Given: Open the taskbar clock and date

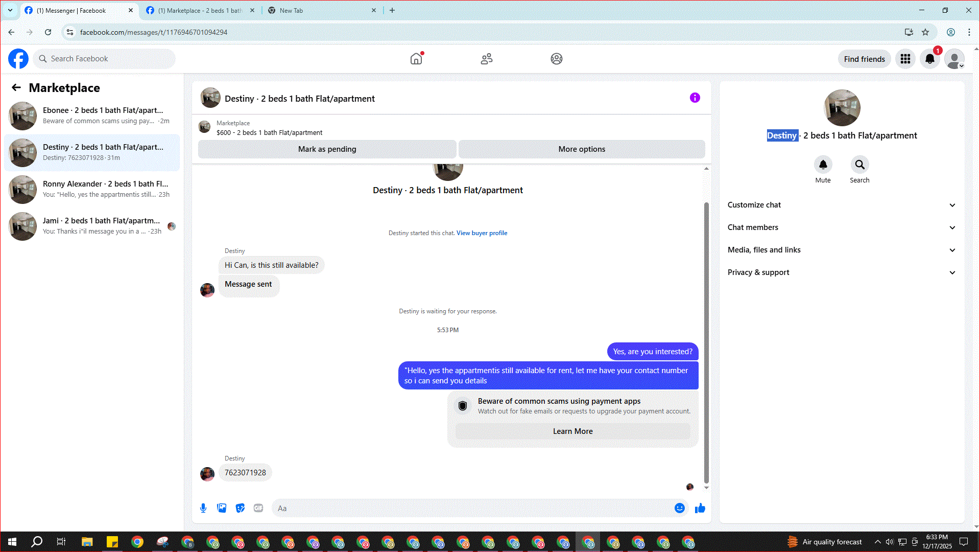Looking at the screenshot, I should [x=937, y=542].
